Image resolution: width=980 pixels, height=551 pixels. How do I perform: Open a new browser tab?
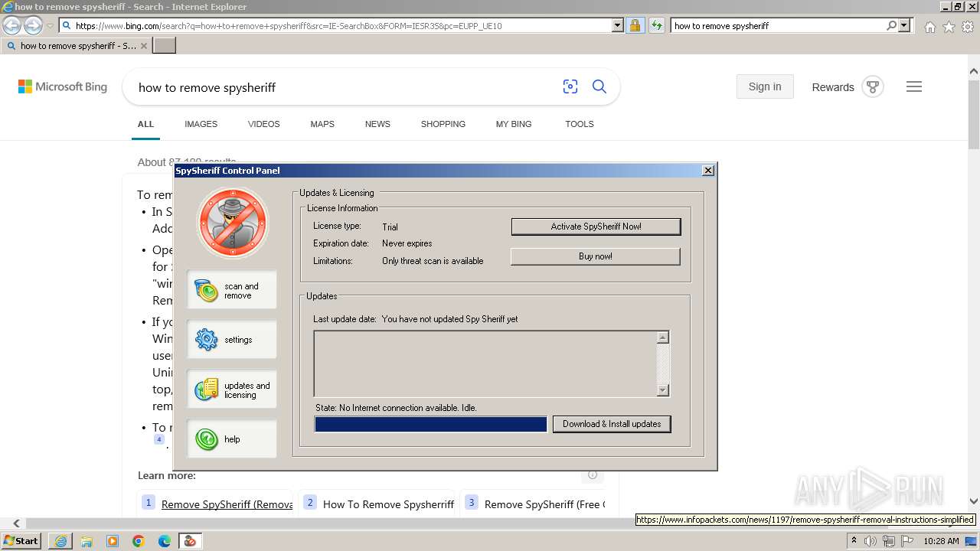pos(165,46)
